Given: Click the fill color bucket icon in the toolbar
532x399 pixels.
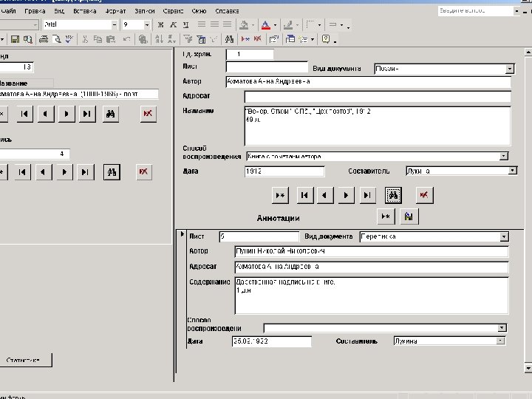Looking at the screenshot, I should click(x=244, y=25).
